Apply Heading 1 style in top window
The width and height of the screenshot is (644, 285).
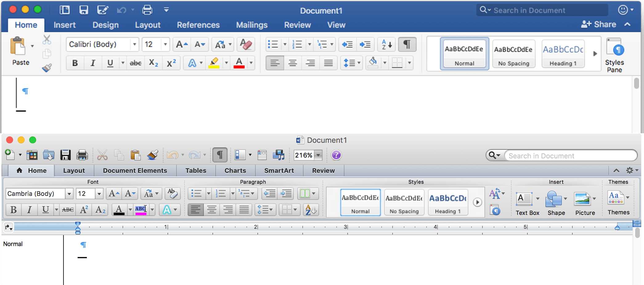563,54
